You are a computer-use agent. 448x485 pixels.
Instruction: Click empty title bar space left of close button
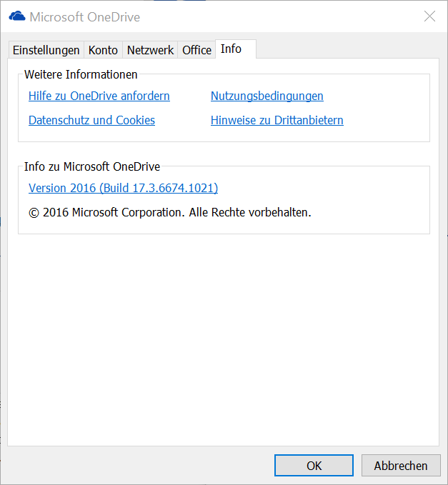click(286, 16)
